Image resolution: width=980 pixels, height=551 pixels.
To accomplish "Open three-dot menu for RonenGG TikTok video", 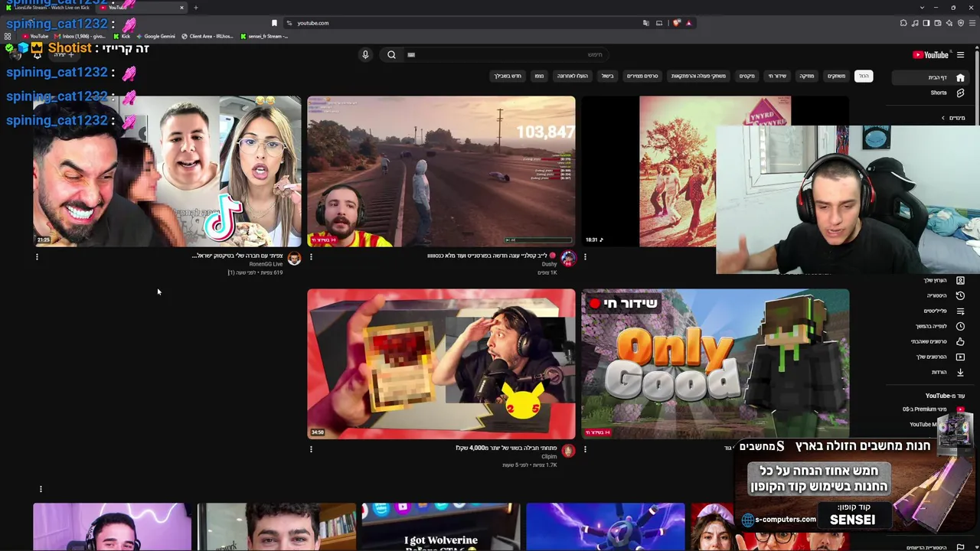I will pyautogui.click(x=37, y=257).
